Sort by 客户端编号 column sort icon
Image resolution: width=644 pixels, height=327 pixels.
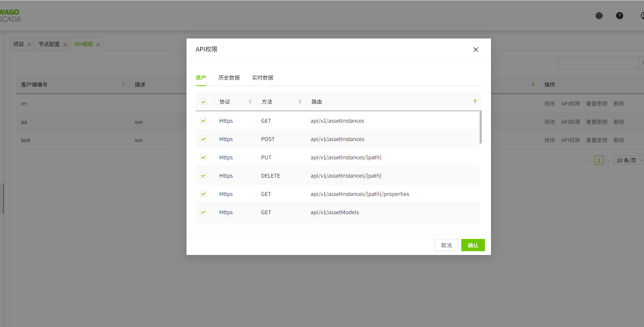point(123,84)
